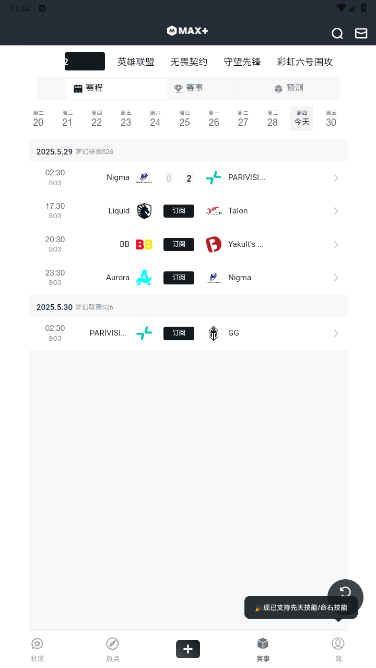Expand Nigma vs PARIVISION match details chevron
This screenshot has width=376, height=668.
[336, 178]
